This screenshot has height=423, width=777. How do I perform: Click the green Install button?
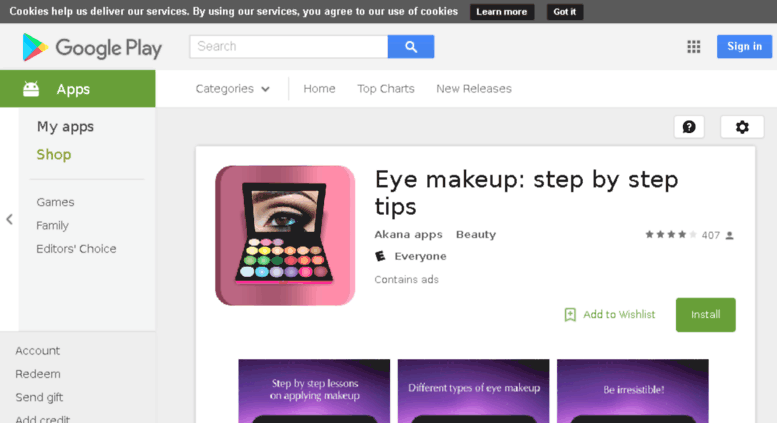click(x=706, y=315)
